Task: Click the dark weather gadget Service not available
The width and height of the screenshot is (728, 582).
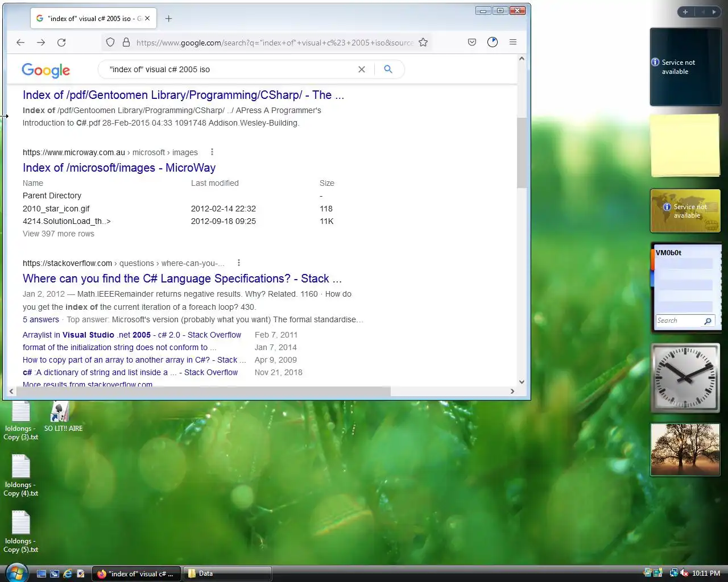Action: tap(685, 67)
